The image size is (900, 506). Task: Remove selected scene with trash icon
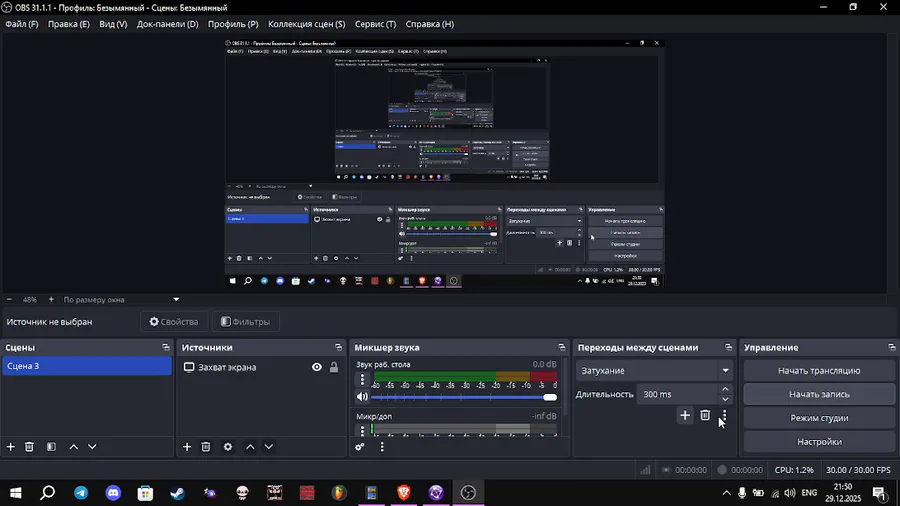29,447
